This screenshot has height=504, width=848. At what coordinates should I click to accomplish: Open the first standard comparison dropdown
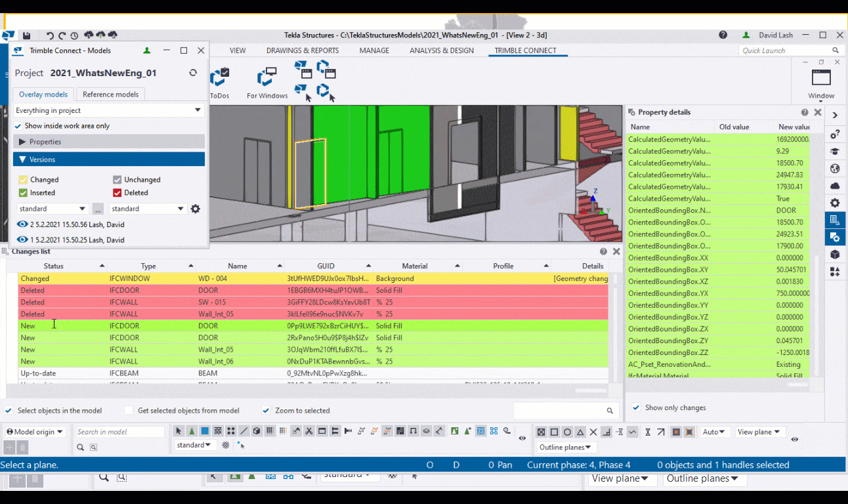tap(53, 209)
